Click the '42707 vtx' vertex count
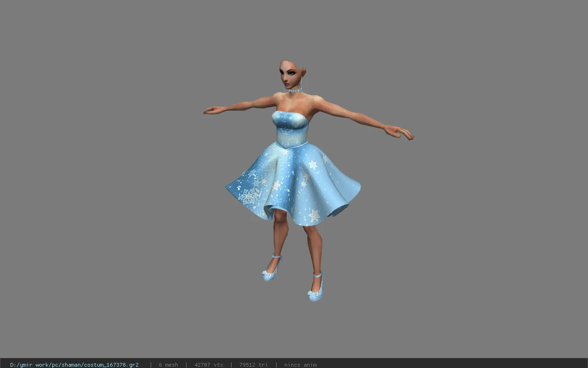The width and height of the screenshot is (588, 368). 209,365
